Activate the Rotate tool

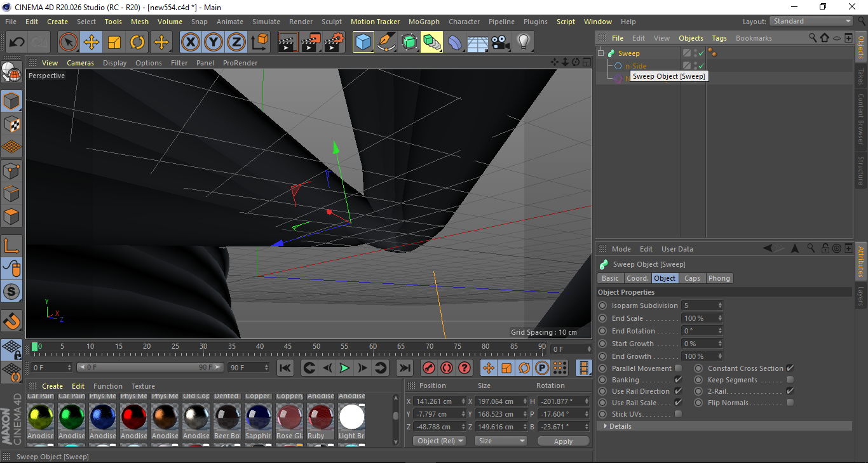pyautogui.click(x=137, y=43)
